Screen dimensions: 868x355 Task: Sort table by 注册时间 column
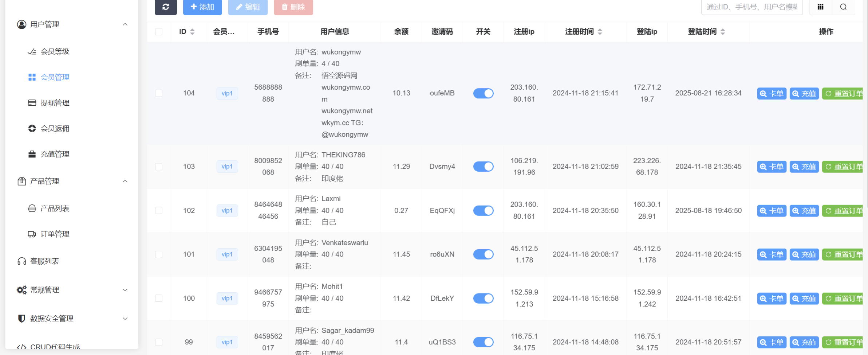600,32
